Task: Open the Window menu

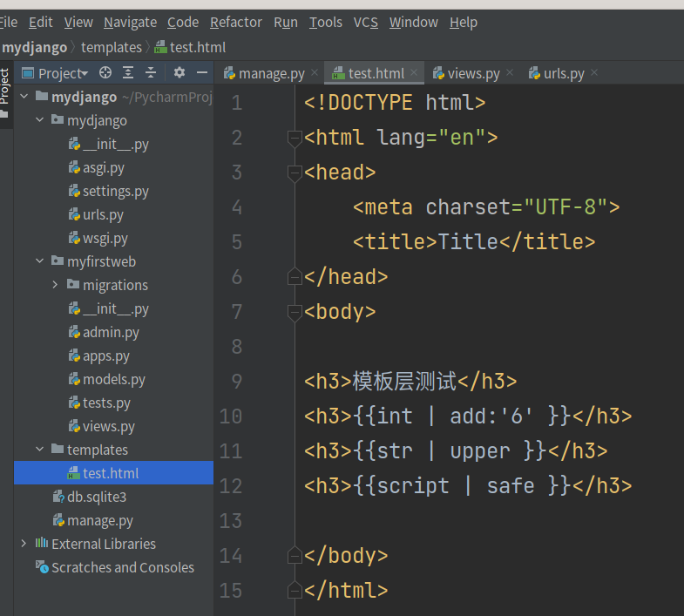Action: click(x=414, y=23)
